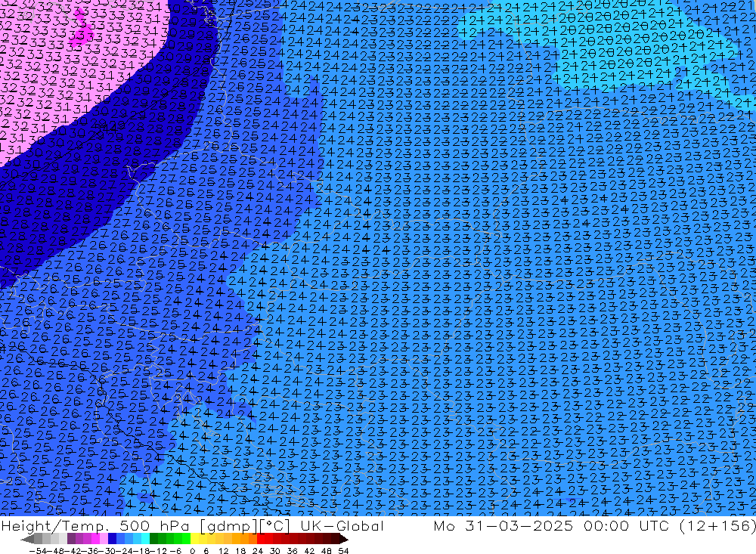
Task: Click the '[°C]' unit label
Action: tap(275, 526)
